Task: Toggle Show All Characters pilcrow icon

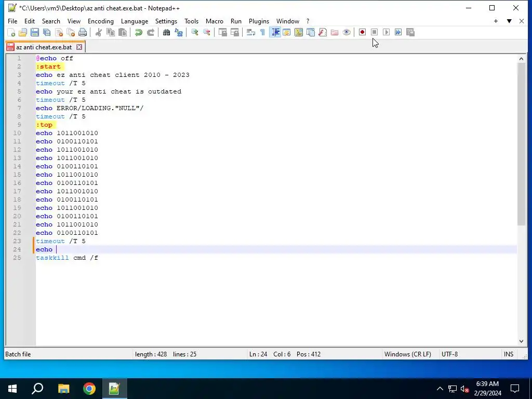Action: (262, 32)
